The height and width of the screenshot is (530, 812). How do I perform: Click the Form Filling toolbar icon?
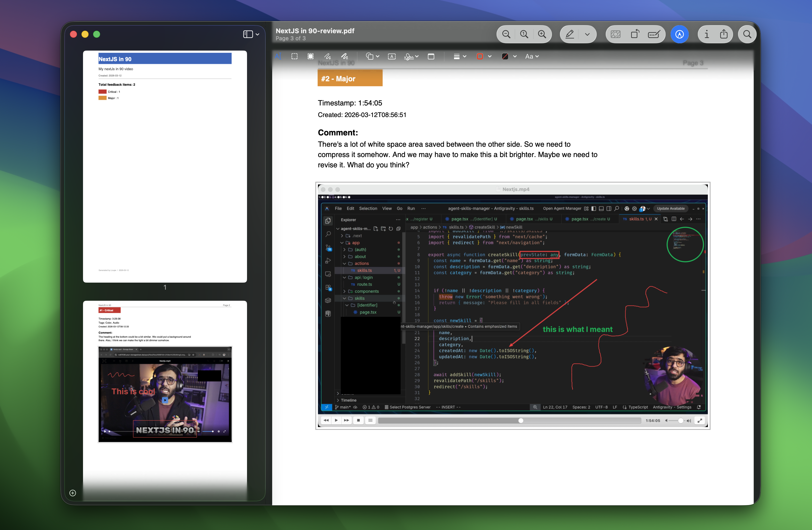pos(654,34)
